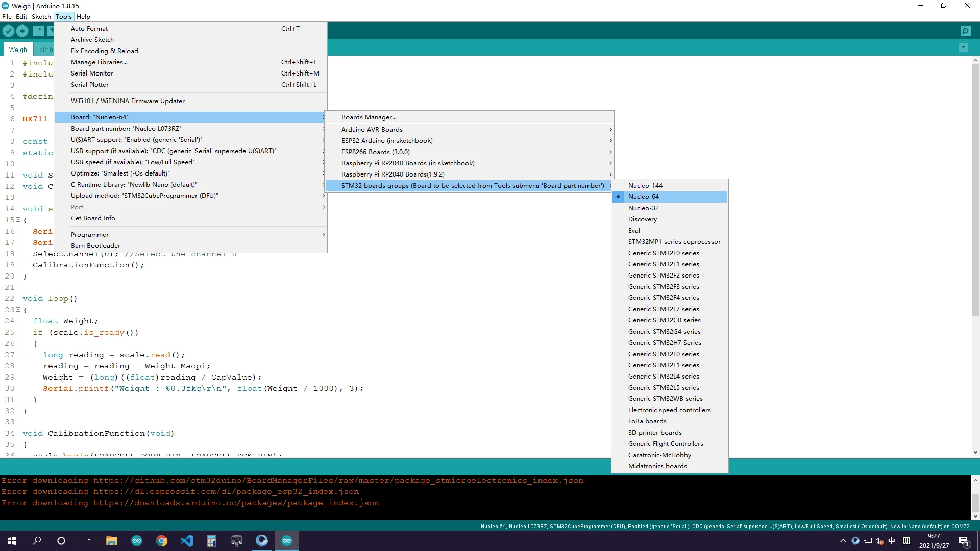The image size is (980, 551).
Task: Open the Sketch menu
Action: [41, 17]
